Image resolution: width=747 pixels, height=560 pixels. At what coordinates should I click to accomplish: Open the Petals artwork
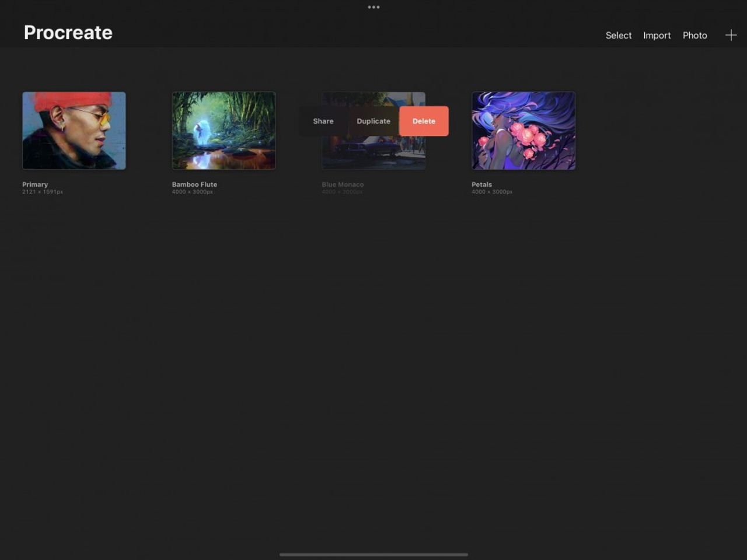pos(523,130)
